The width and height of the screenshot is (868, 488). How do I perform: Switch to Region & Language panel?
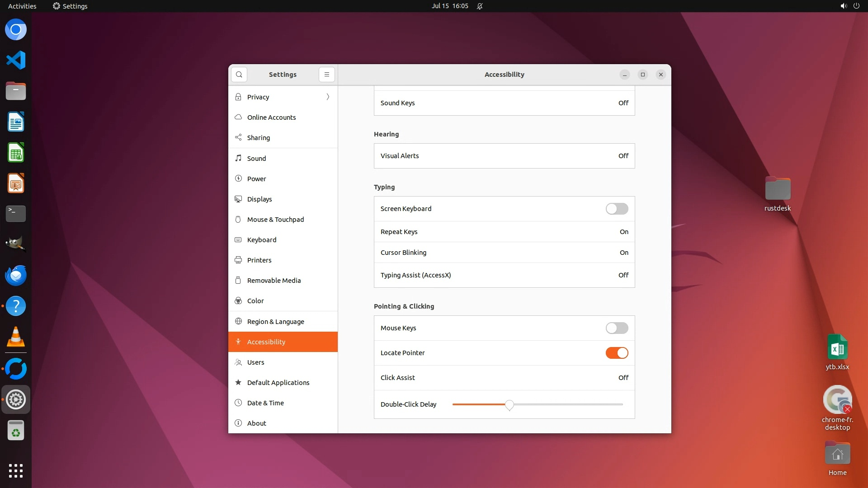click(x=275, y=322)
